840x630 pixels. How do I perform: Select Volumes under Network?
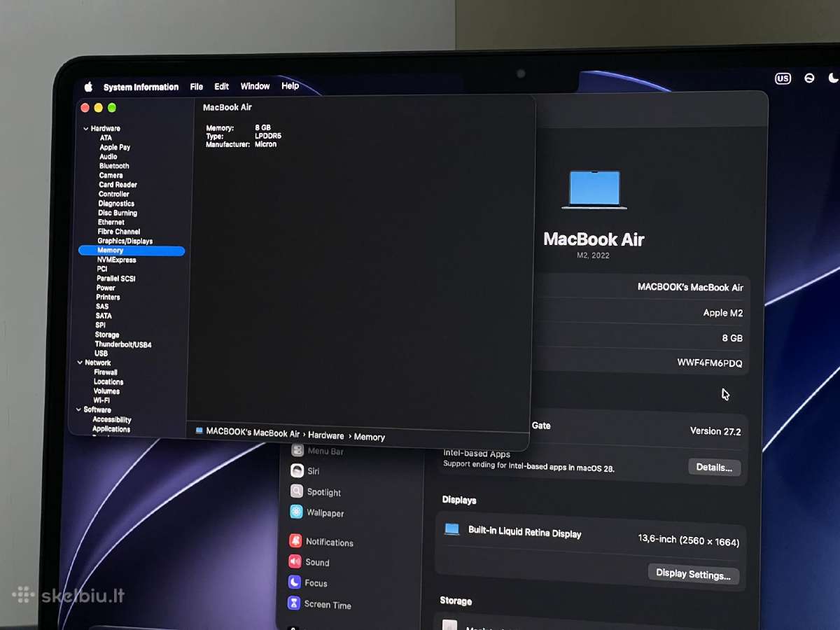coord(107,391)
